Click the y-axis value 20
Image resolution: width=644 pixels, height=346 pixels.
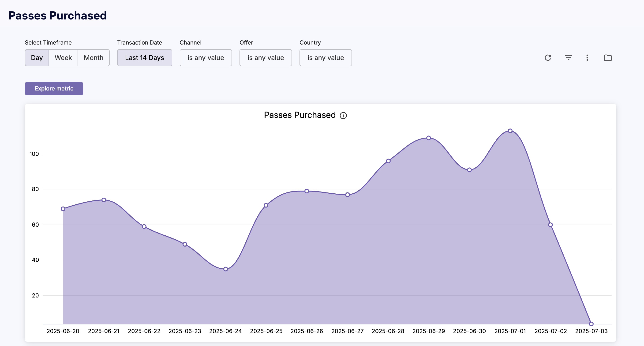(x=35, y=296)
